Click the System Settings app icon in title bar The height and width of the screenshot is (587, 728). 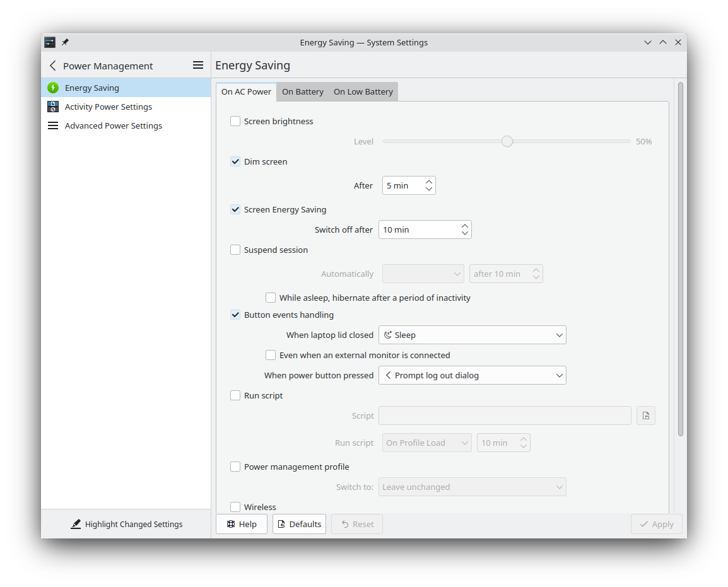coord(50,43)
